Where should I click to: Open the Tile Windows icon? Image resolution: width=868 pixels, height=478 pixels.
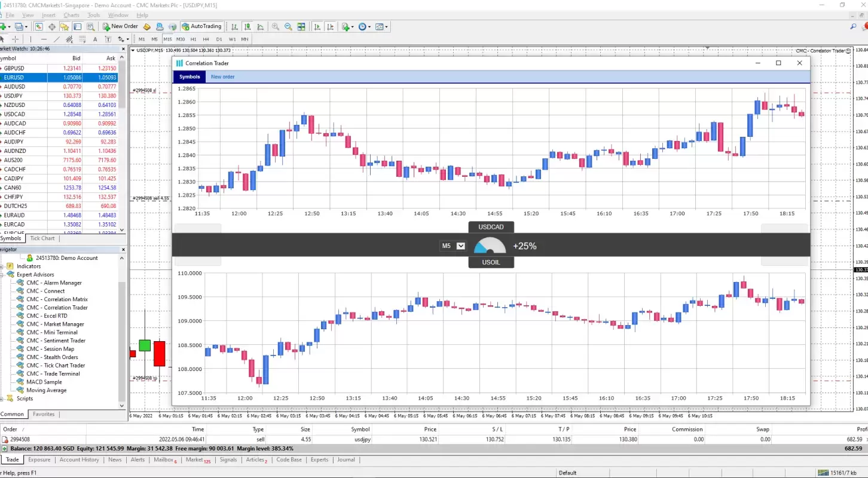(x=301, y=26)
